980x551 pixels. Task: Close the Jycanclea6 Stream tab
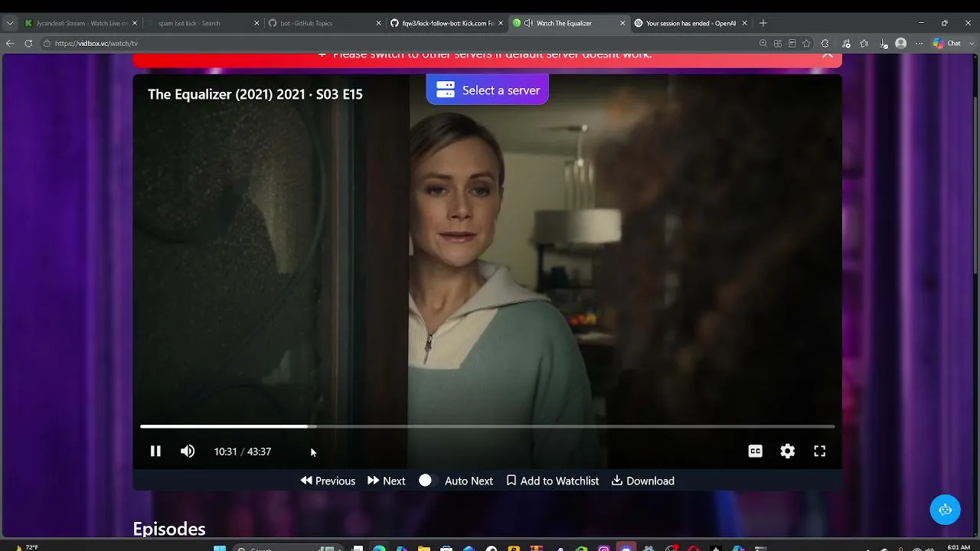(x=134, y=23)
